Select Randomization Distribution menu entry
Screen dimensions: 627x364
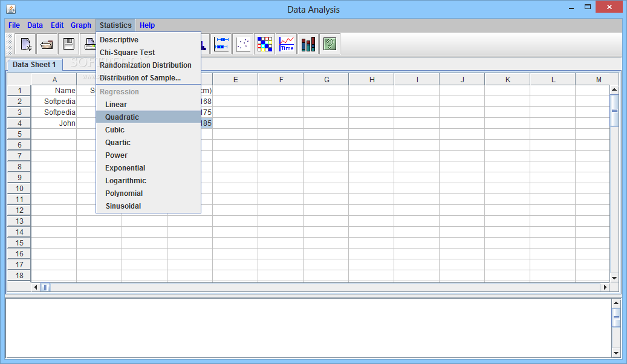(148, 65)
